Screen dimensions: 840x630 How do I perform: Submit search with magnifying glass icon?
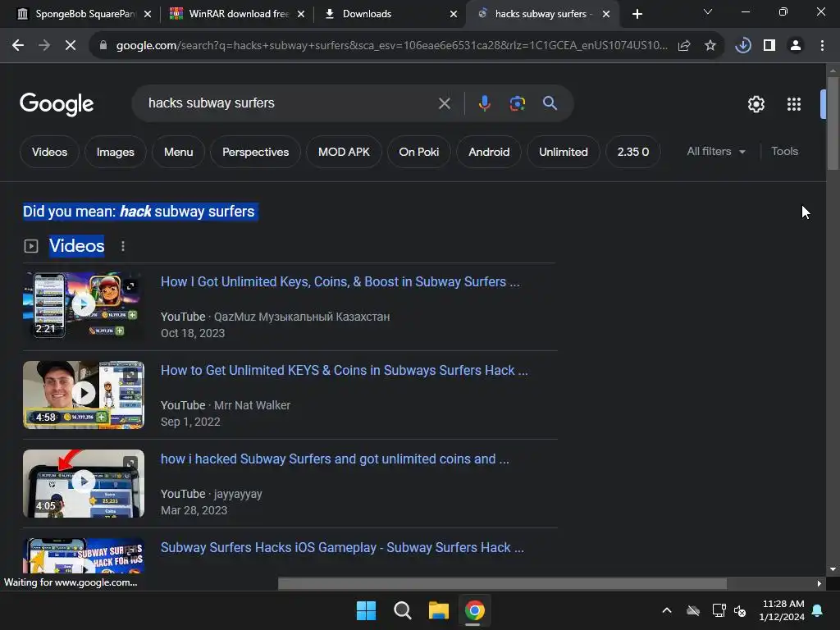click(x=550, y=103)
